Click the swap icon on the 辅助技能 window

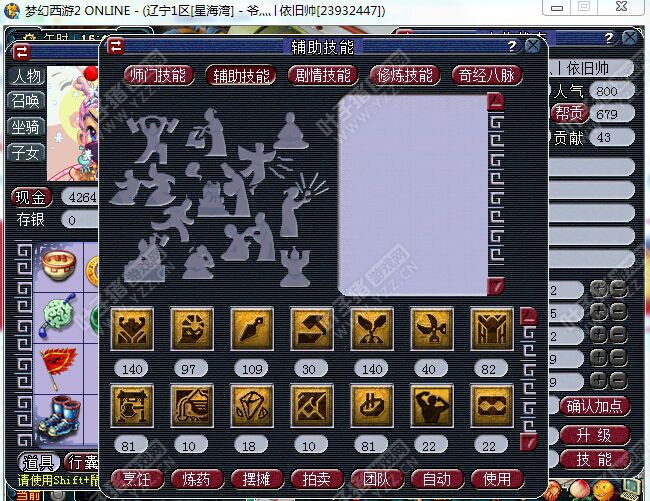(x=116, y=46)
